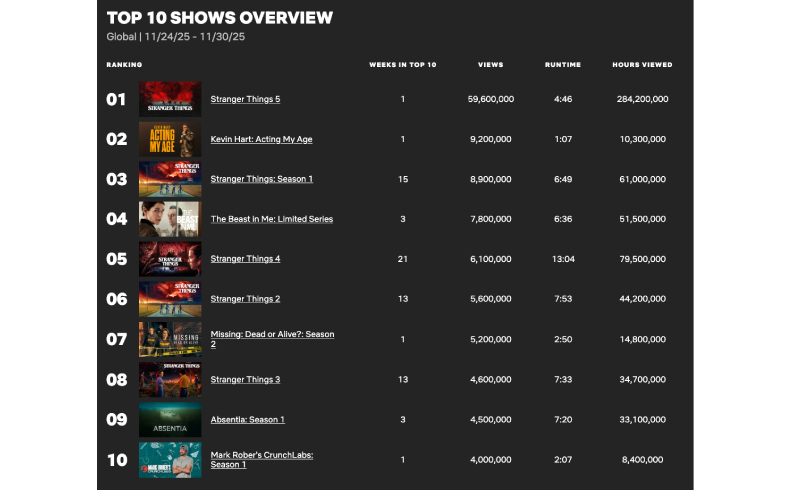Open the Stranger Things 3 link
The height and width of the screenshot is (490, 790).
245,379
